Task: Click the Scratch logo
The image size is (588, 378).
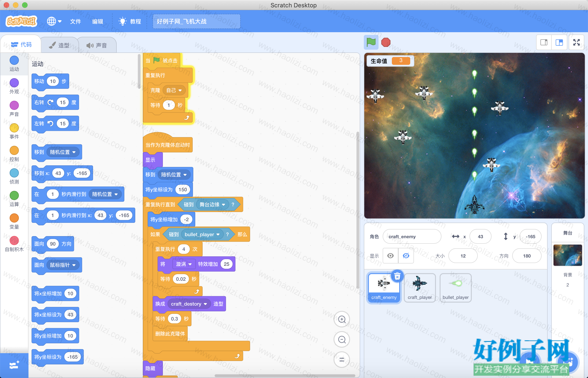Action: (21, 21)
